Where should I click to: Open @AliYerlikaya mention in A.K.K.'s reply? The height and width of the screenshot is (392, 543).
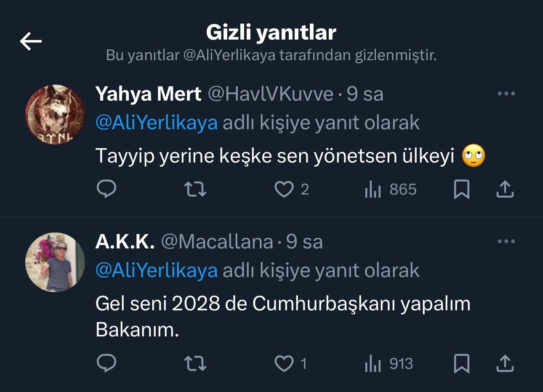point(157,271)
